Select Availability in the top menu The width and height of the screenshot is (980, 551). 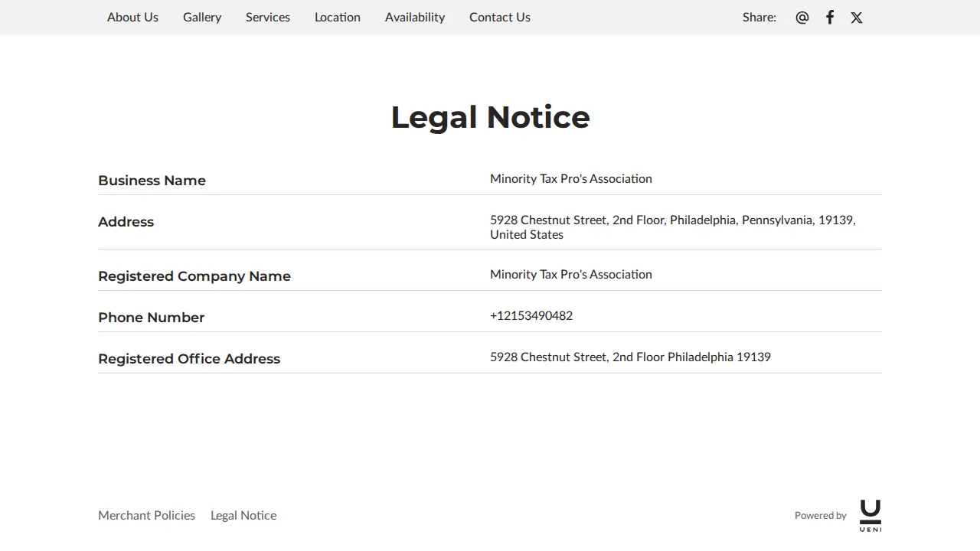(415, 17)
